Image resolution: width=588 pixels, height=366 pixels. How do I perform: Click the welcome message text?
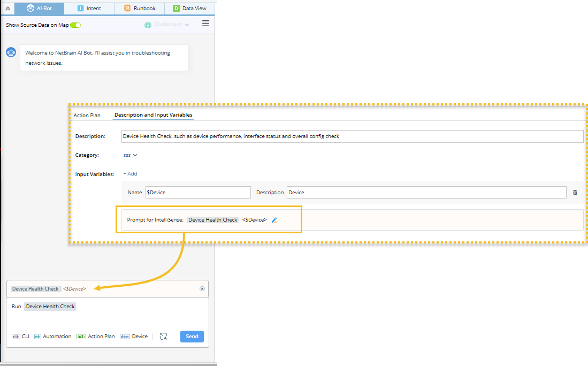(97, 58)
